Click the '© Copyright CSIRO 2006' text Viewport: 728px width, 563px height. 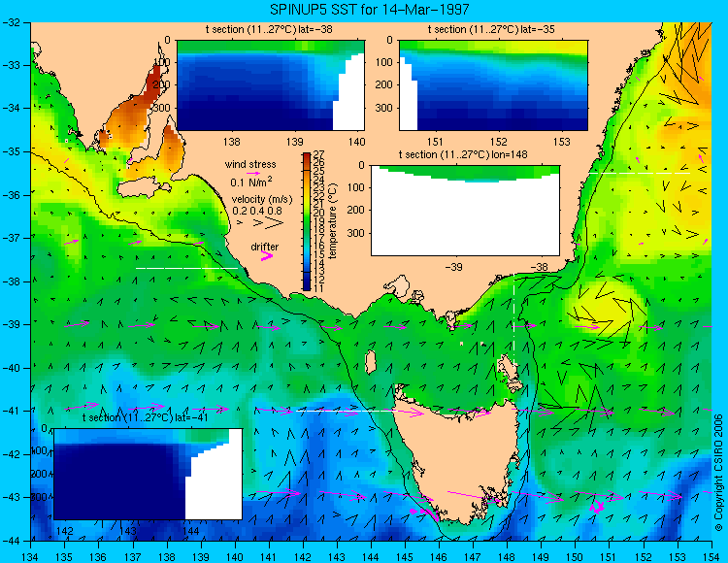pyautogui.click(x=718, y=474)
